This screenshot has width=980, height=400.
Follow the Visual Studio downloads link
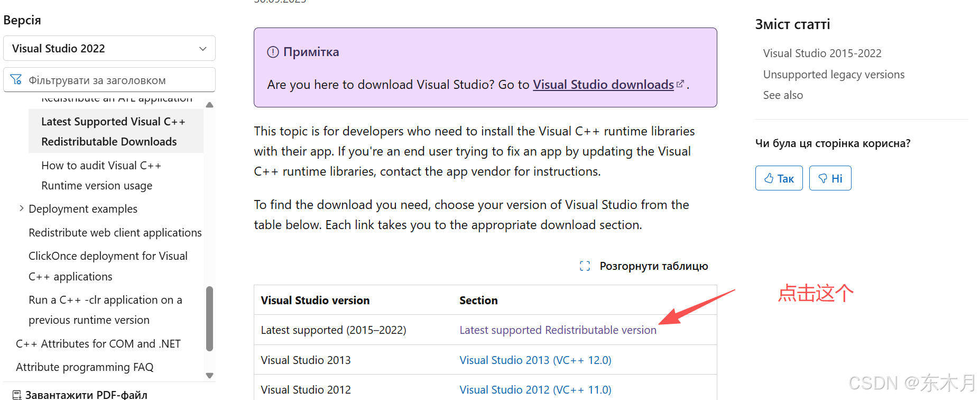click(x=603, y=85)
